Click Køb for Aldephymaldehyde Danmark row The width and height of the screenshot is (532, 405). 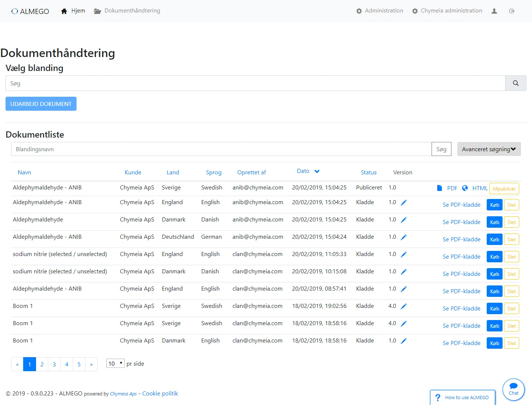pos(494,222)
